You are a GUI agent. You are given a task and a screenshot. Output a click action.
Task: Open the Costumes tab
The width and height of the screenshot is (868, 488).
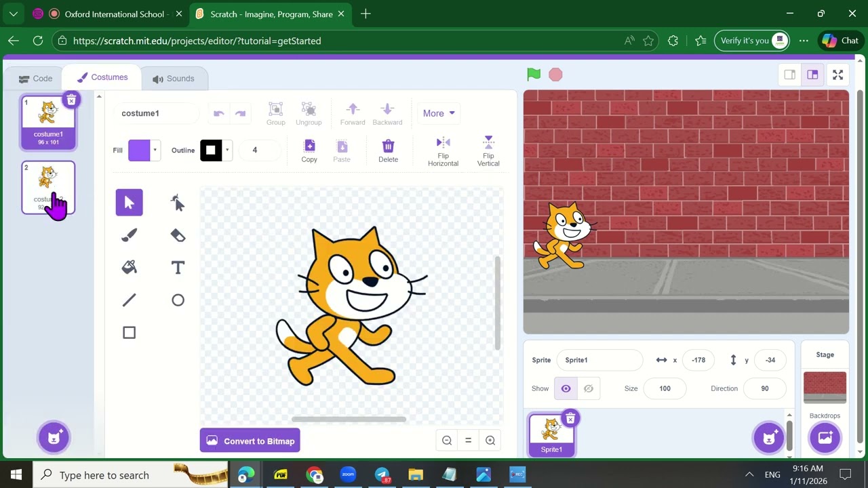pyautogui.click(x=102, y=77)
